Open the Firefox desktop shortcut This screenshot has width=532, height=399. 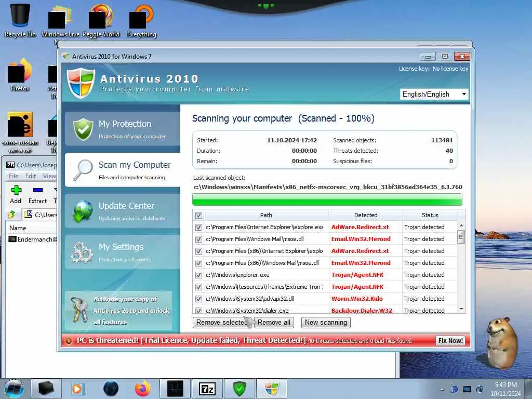pos(20,75)
